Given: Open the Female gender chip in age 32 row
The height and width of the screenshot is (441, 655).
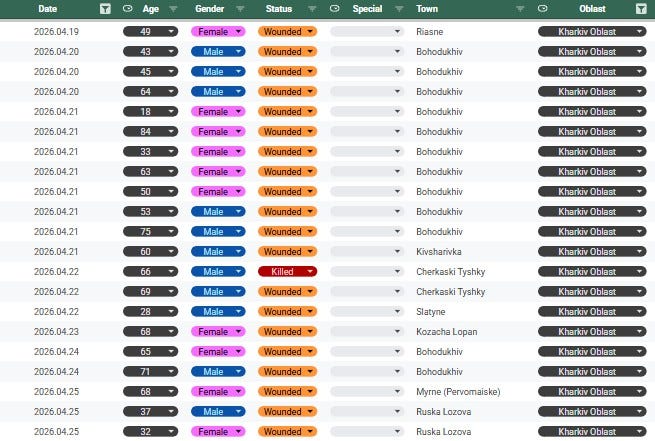Looking at the screenshot, I should point(218,431).
